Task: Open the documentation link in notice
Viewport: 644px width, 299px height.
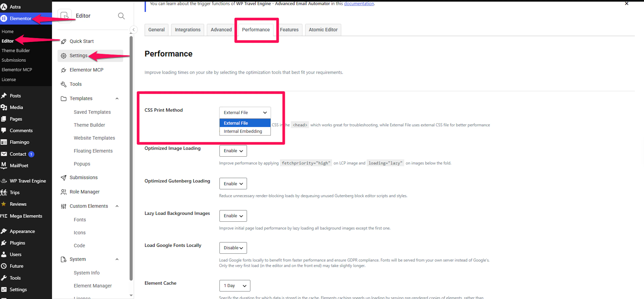Action: click(x=359, y=4)
